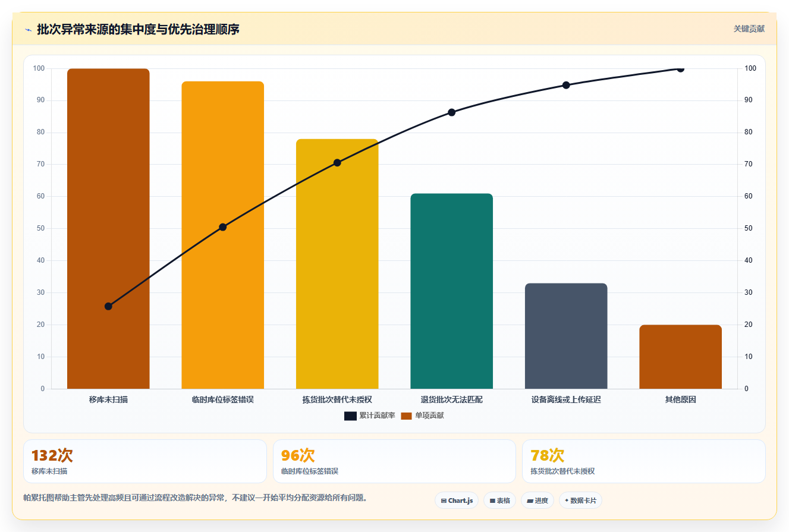Select the 临时库位标签错误 orange bar
This screenshot has height=532, width=789.
(x=223, y=235)
